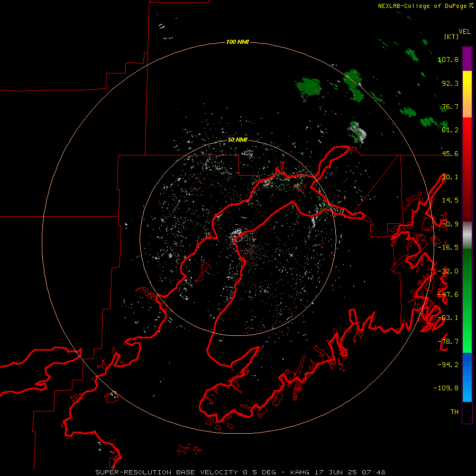The image size is (476, 476).
Task: Click the Super-Resolution Base Velocity caption
Action: coord(241,472)
